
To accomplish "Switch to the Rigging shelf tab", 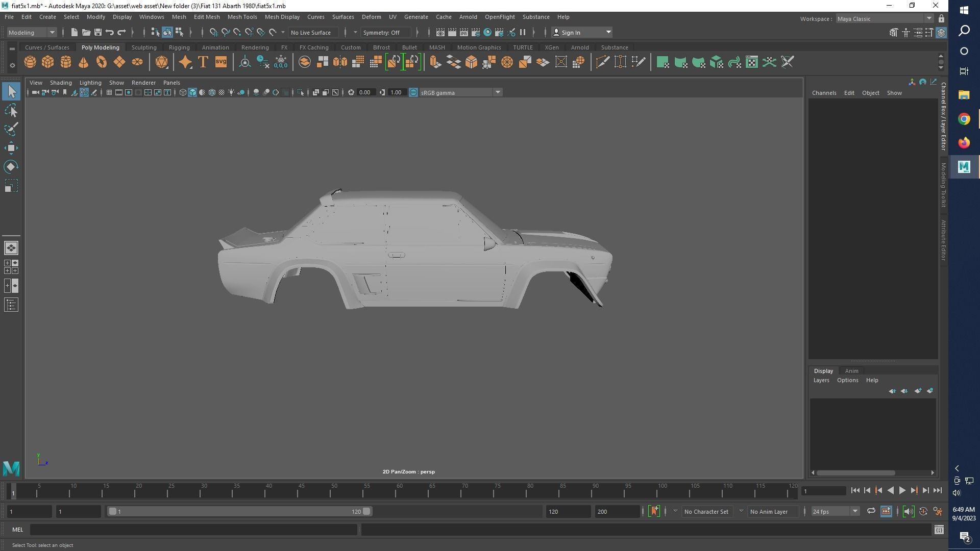I will [179, 47].
